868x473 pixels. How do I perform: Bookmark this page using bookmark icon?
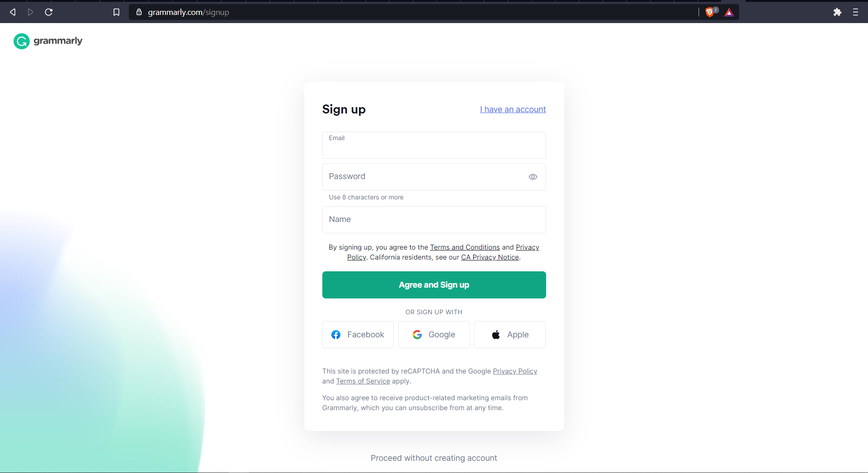pyautogui.click(x=116, y=12)
